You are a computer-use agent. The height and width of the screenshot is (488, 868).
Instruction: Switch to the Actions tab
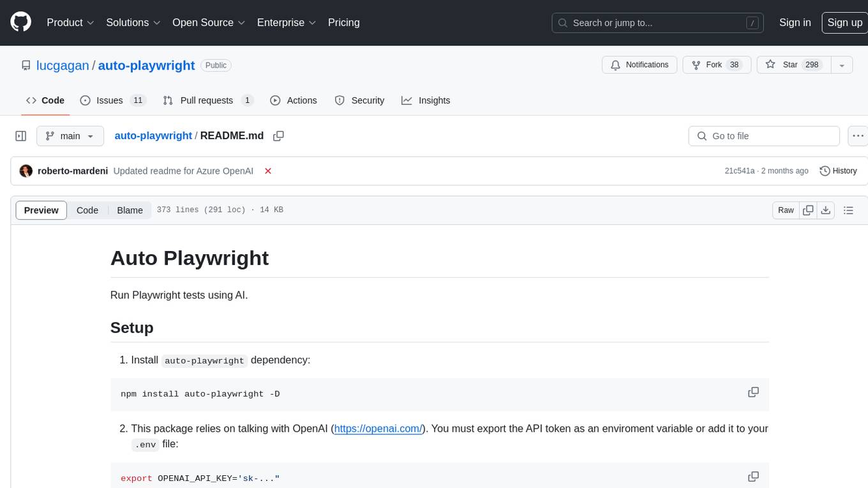click(x=294, y=100)
